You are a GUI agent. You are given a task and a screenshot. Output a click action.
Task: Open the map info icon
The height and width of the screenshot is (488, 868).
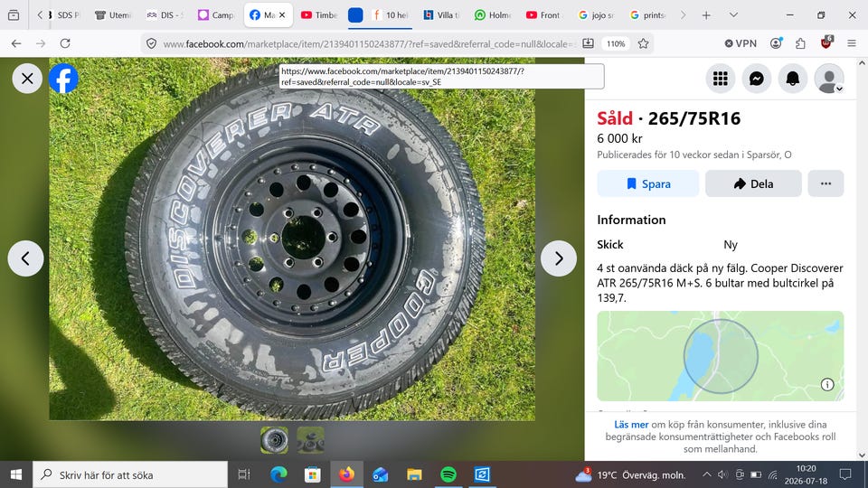[827, 385]
